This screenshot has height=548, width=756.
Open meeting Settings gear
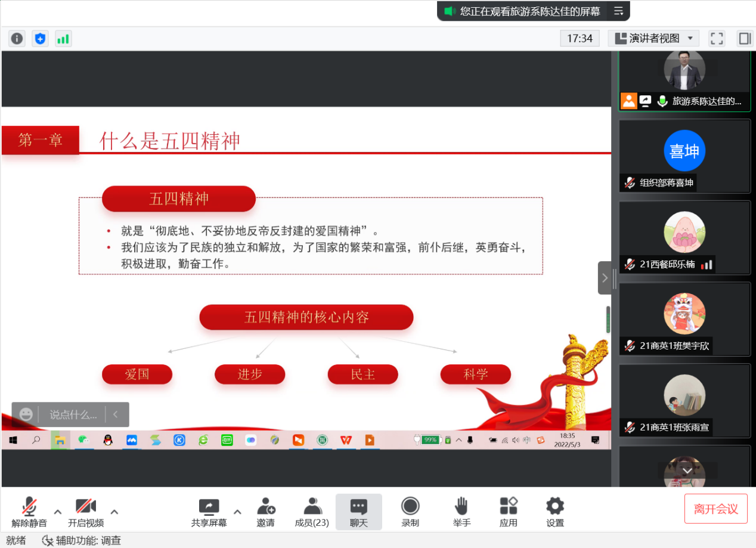point(554,512)
